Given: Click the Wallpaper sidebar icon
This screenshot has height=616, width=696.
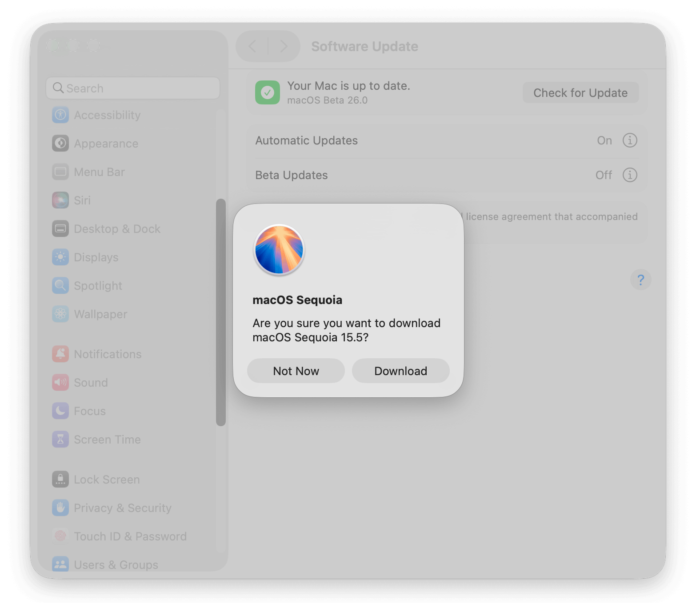Looking at the screenshot, I should click(x=60, y=314).
